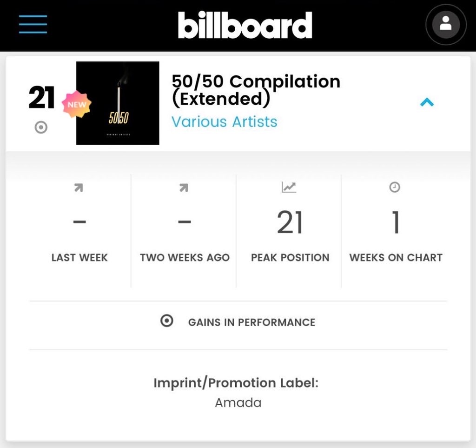The height and width of the screenshot is (448, 476).
Task: Select the 50/50 Compilation (Extended) title
Action: click(256, 90)
